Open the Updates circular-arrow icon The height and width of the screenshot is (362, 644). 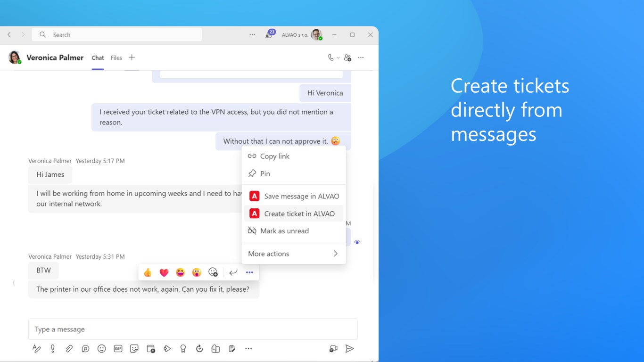tap(199, 349)
